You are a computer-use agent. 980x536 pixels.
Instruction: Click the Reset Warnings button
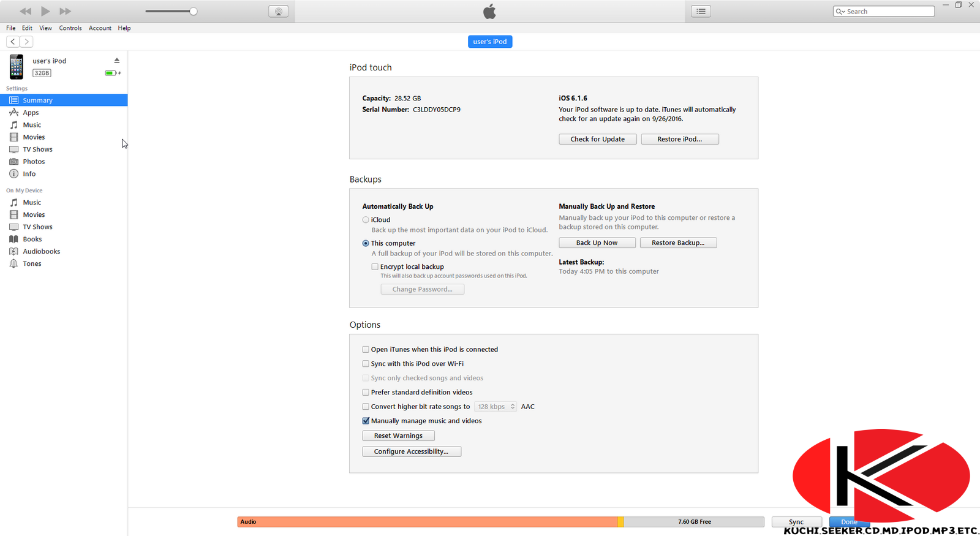point(399,436)
